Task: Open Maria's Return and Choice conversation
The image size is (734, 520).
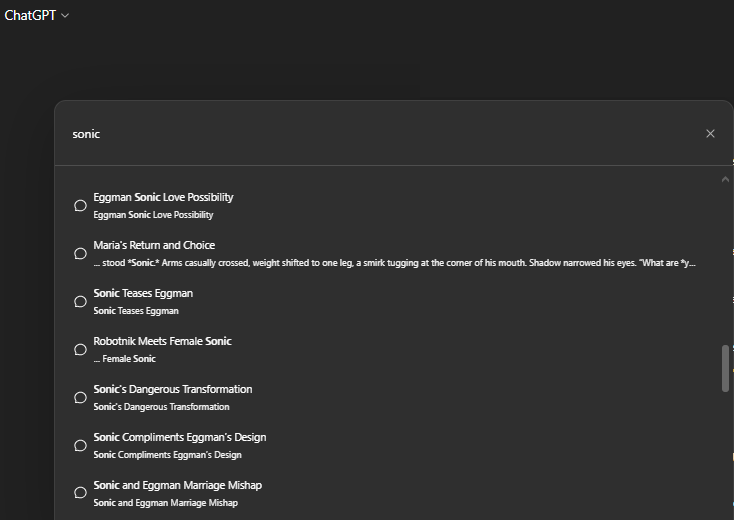Action: pos(393,254)
